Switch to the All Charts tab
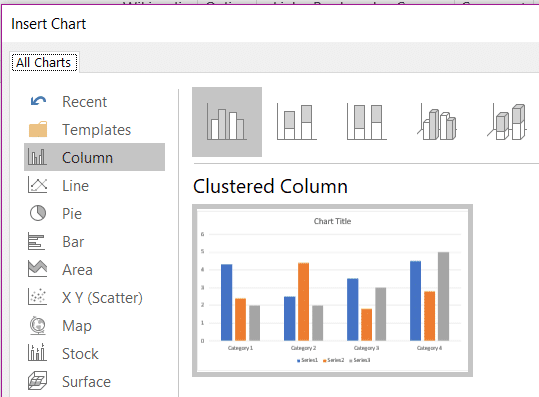The image size is (539, 397). pyautogui.click(x=44, y=63)
